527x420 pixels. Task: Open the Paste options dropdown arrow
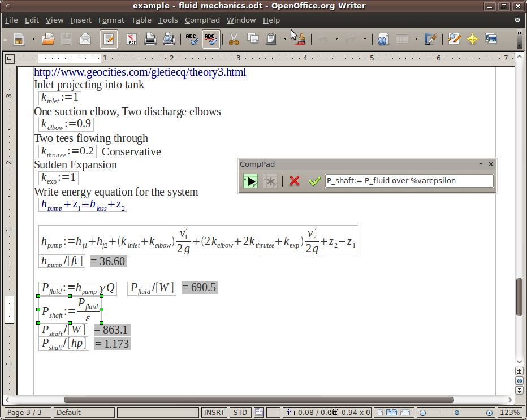[285, 39]
